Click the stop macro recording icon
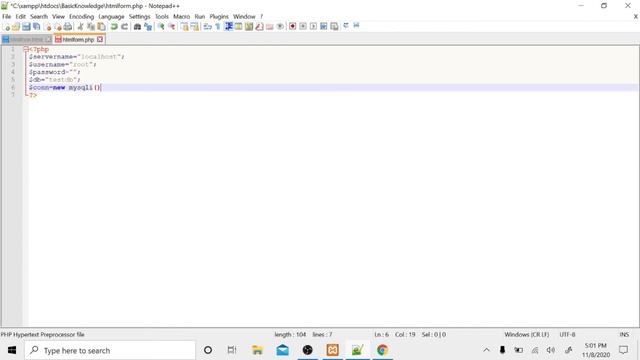Viewport: 640px width, 360px height. [303, 27]
